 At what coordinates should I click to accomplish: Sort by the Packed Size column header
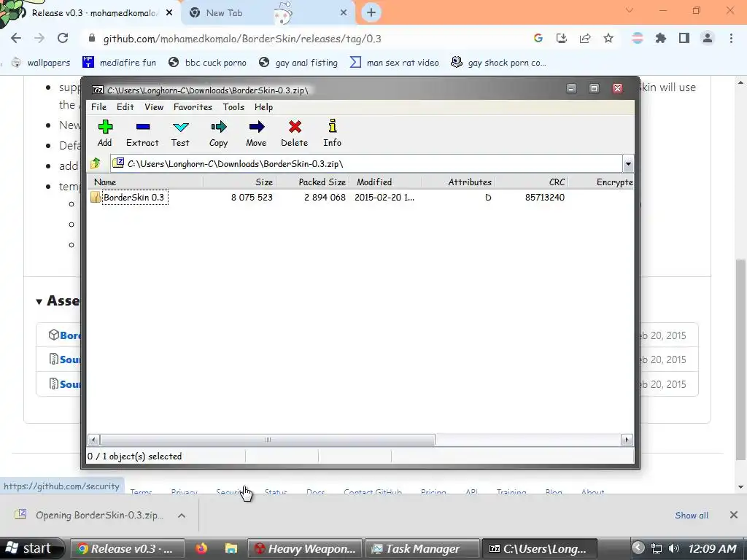coord(313,182)
